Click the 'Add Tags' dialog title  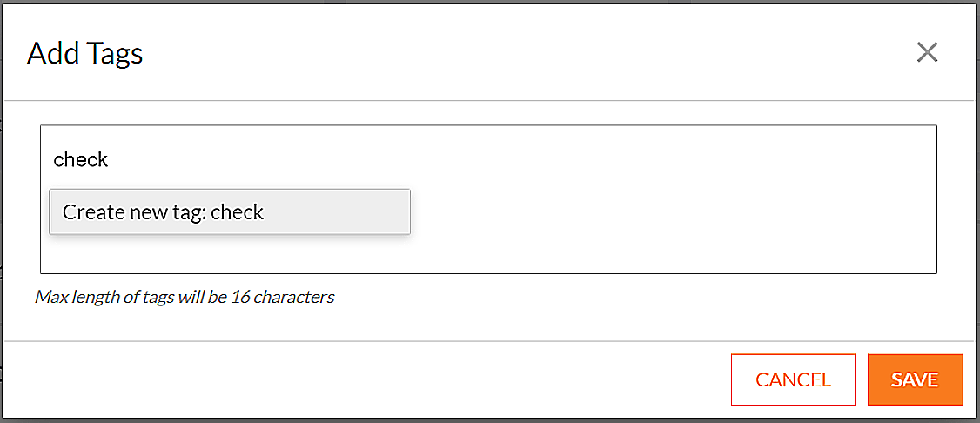click(85, 54)
